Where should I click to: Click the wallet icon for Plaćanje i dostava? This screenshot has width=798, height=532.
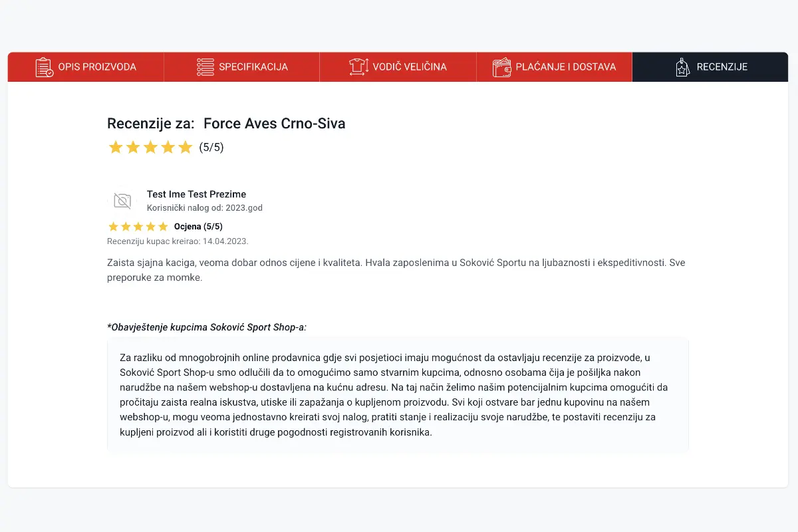click(x=501, y=67)
